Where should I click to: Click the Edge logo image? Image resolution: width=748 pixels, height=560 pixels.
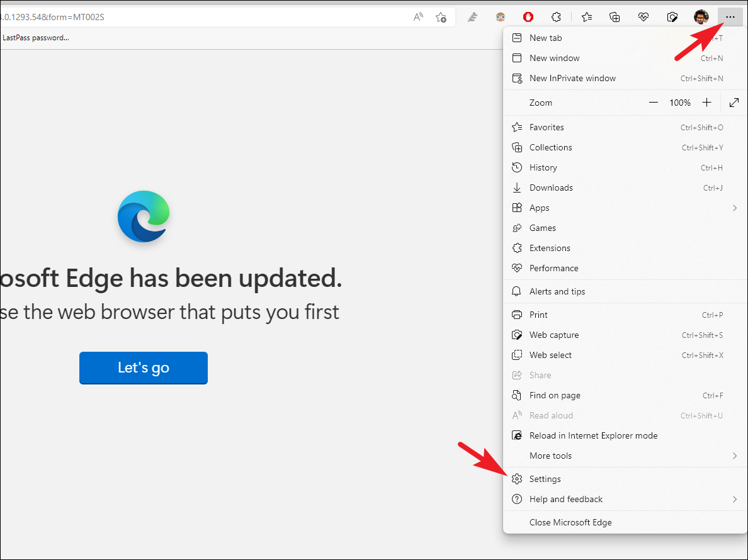[x=144, y=216]
